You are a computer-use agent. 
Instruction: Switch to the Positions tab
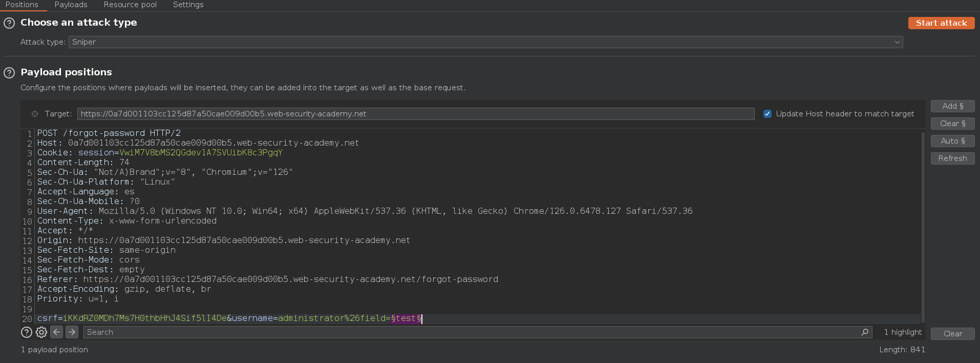pyautogui.click(x=22, y=5)
